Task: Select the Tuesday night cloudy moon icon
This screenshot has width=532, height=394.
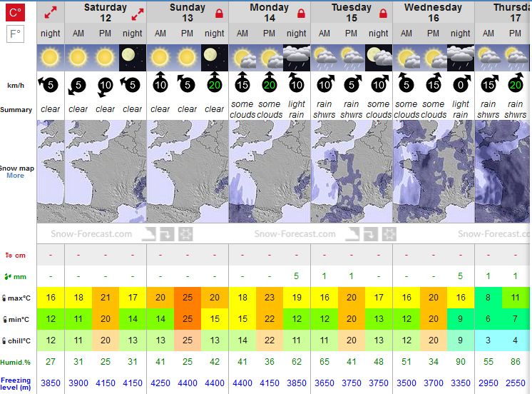Action: coord(379,58)
